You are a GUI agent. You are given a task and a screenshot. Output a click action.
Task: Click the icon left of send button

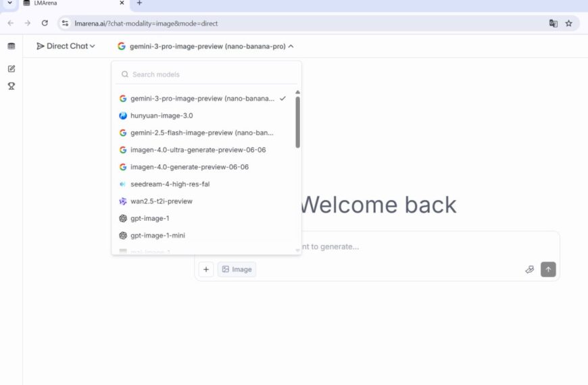(529, 269)
